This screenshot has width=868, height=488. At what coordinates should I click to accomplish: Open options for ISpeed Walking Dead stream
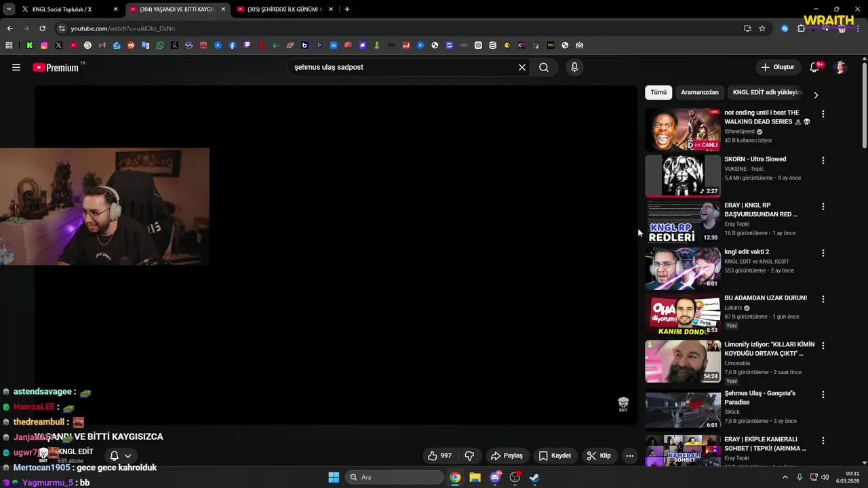[x=823, y=114]
